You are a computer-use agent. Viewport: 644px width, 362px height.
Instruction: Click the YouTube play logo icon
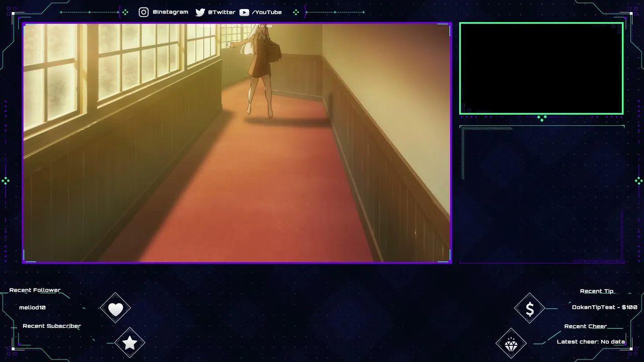point(244,12)
